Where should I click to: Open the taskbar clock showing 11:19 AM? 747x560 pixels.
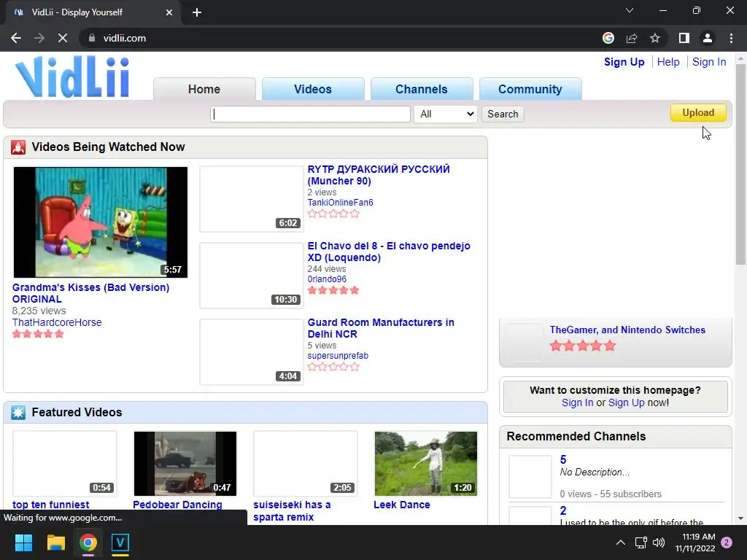tap(695, 542)
